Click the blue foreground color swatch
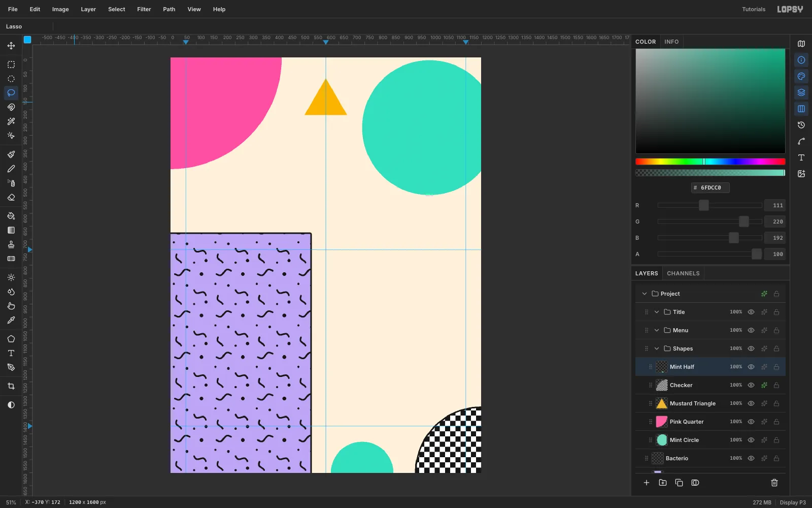Image resolution: width=812 pixels, height=508 pixels. (x=27, y=40)
